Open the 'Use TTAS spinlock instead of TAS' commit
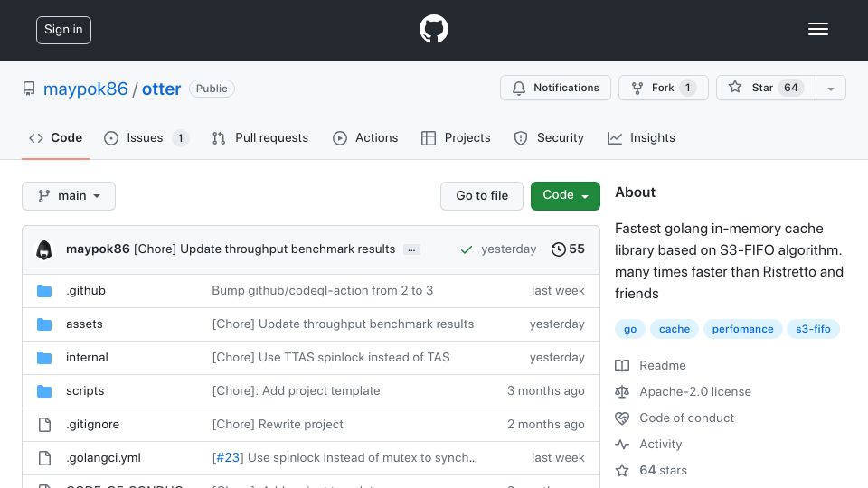Screen dimensions: 868x488 331,358
